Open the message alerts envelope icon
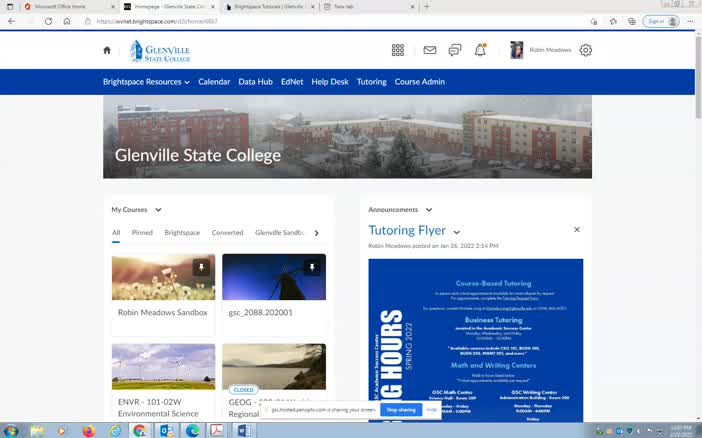This screenshot has width=702, height=438. 430,50
